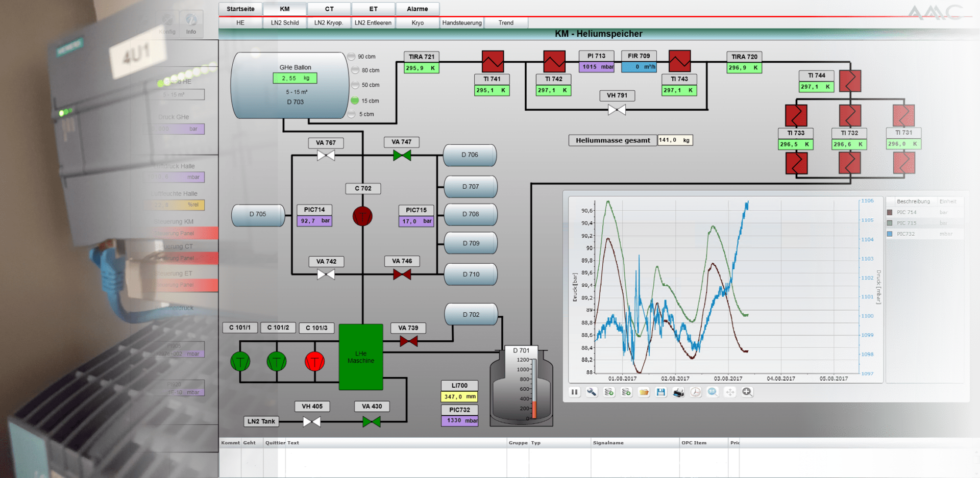Open the time range clock icon
This screenshot has width=980, height=478.
[696, 392]
